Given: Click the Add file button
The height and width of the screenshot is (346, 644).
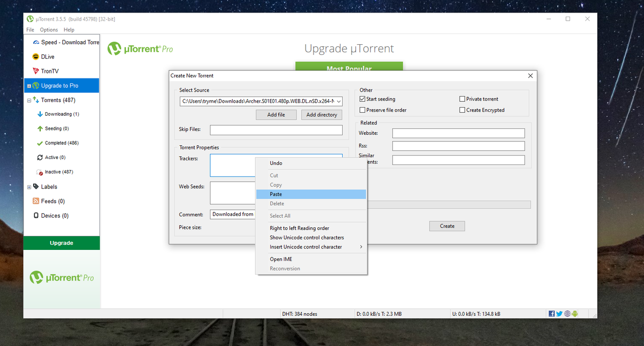Looking at the screenshot, I should tap(276, 115).
